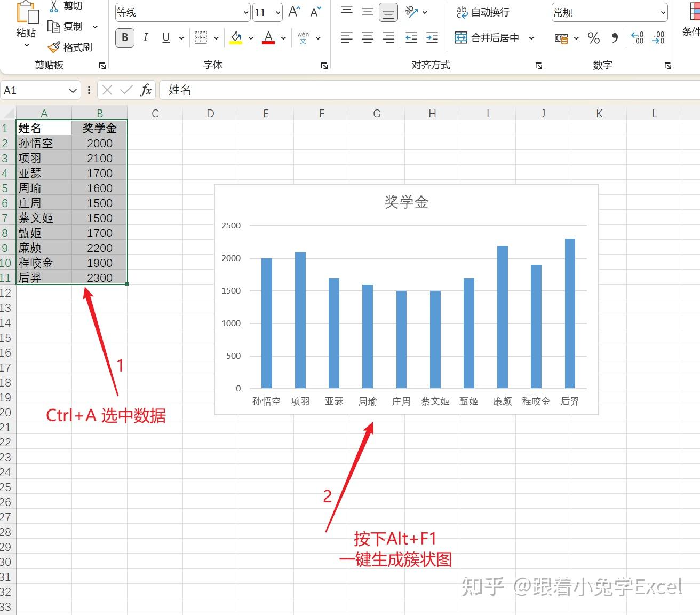Expand fill color options arrow

click(251, 38)
